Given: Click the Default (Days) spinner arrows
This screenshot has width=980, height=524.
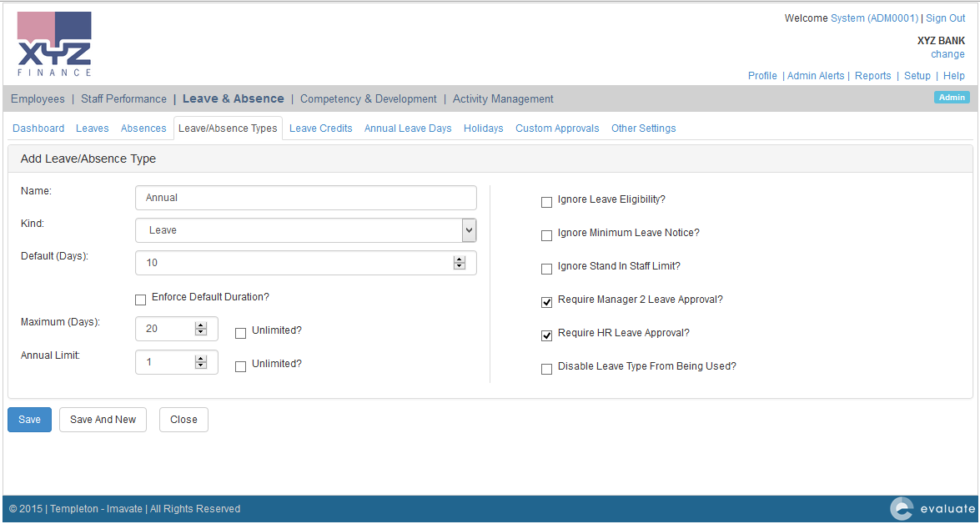Looking at the screenshot, I should coord(459,263).
